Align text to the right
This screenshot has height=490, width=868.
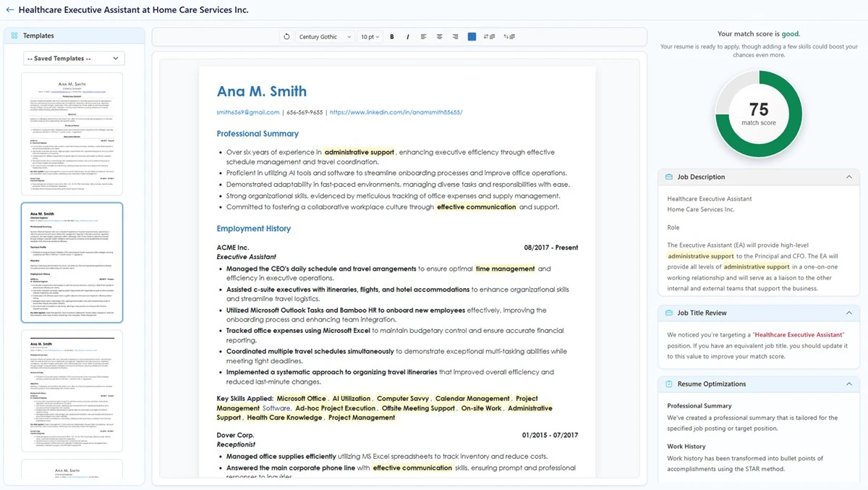coord(455,36)
